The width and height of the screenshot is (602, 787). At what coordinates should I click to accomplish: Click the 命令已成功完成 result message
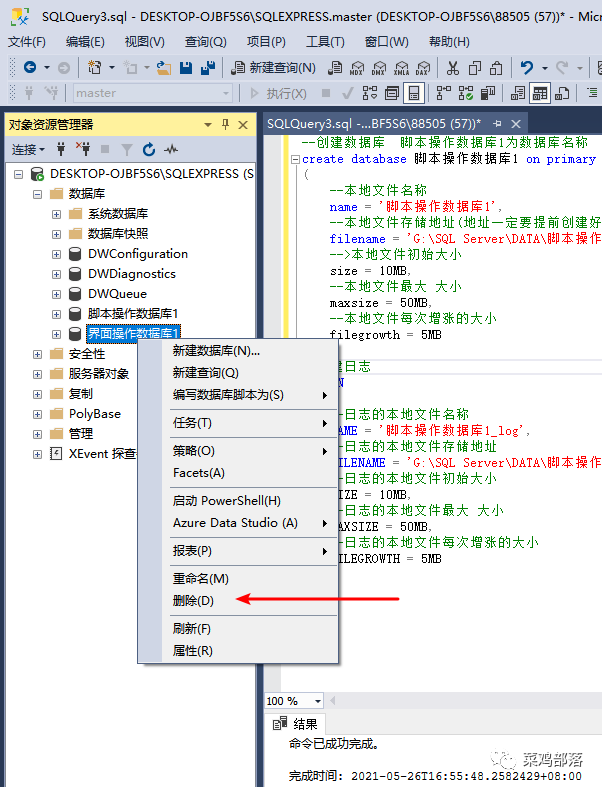point(334,744)
